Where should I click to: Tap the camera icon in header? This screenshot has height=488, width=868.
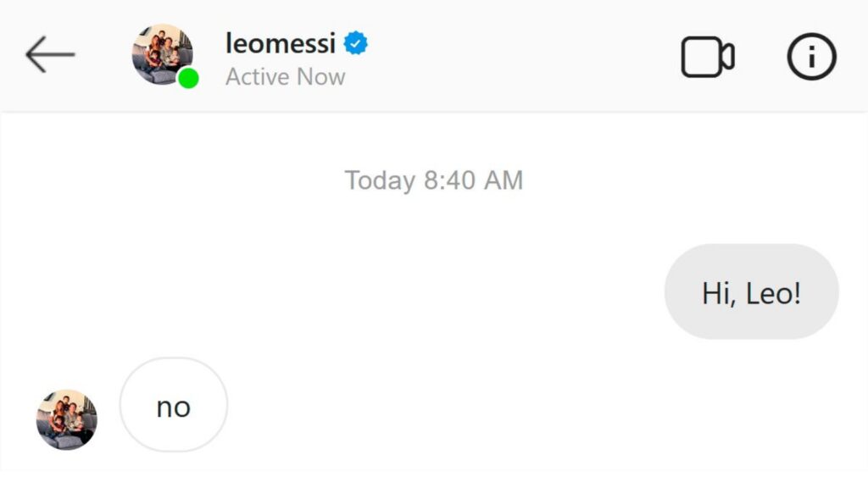click(708, 57)
